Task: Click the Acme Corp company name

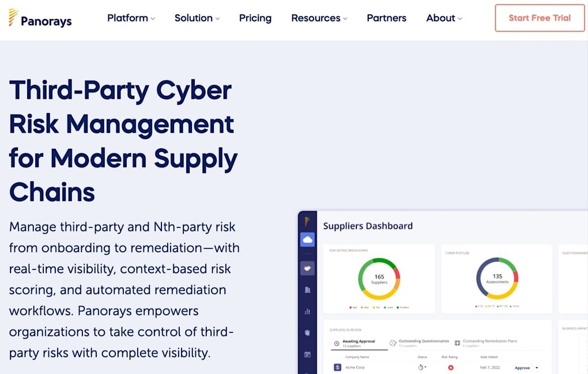Action: click(355, 367)
